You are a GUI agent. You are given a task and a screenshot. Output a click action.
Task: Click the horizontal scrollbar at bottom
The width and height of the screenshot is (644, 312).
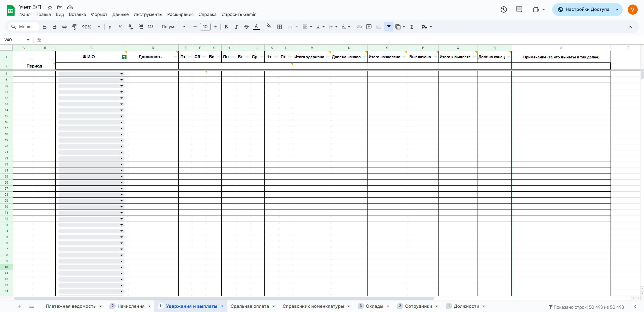(224, 298)
